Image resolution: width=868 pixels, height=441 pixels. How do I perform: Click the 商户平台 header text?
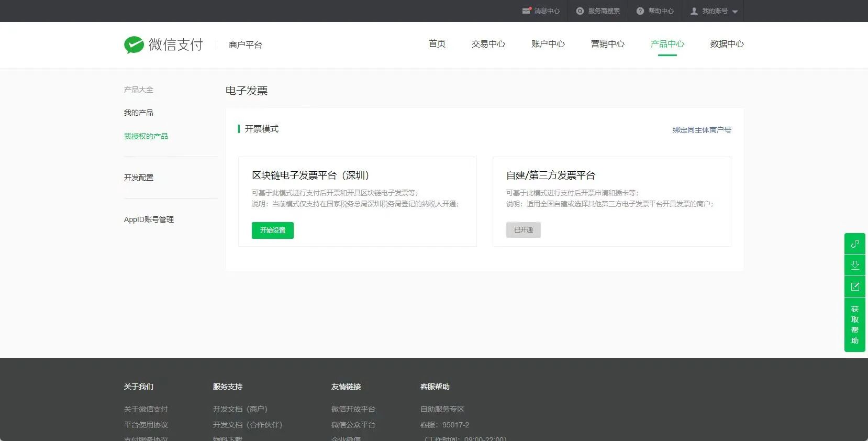coord(246,45)
